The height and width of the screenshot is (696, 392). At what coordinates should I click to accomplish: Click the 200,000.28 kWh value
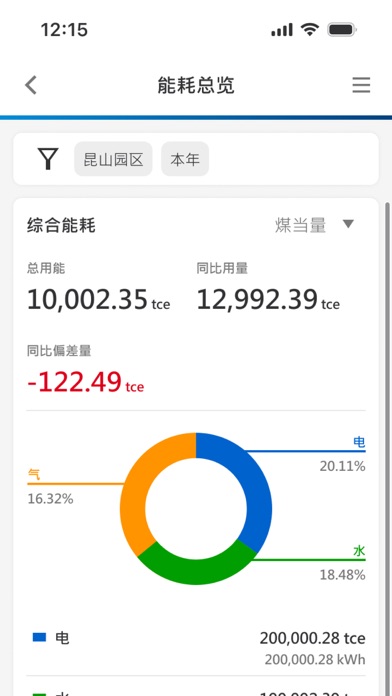pos(315,660)
